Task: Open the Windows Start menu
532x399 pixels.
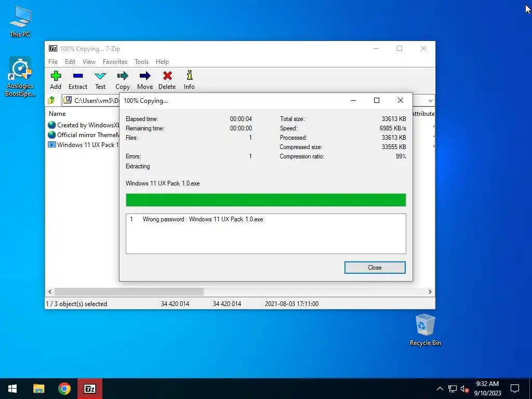Action: (x=12, y=389)
